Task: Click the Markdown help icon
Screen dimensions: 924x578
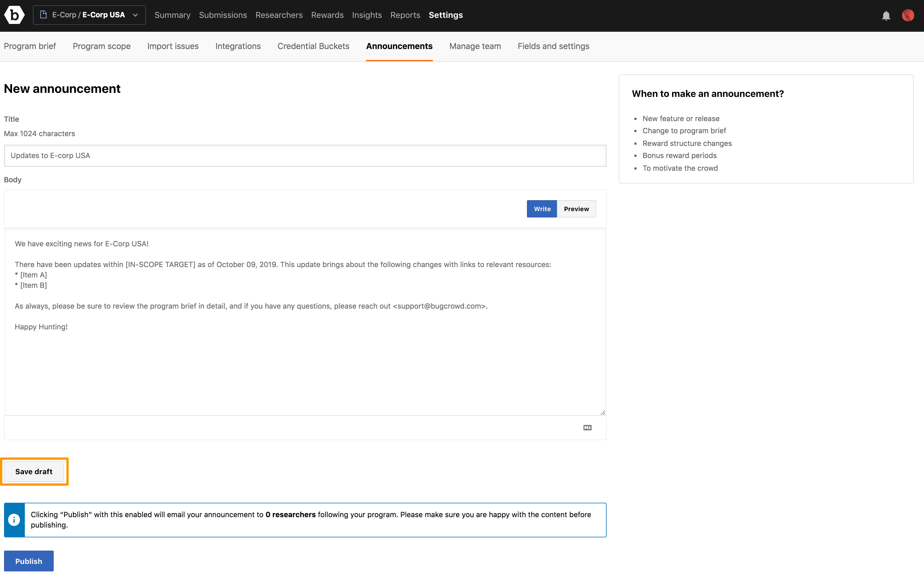Action: click(x=587, y=427)
